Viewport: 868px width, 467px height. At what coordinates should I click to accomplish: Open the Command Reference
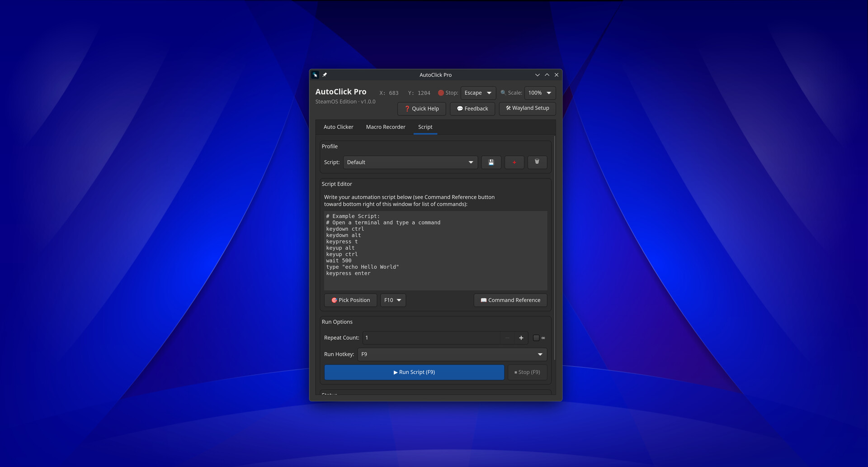pos(510,300)
